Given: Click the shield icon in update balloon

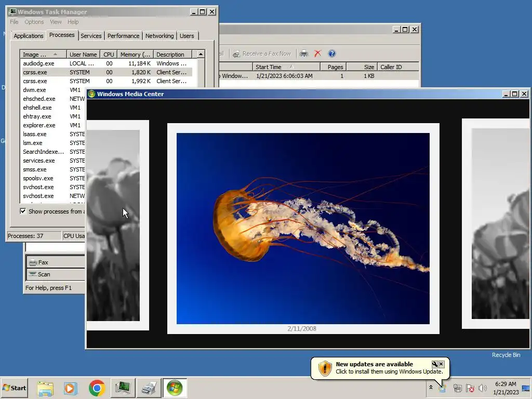Looking at the screenshot, I should (325, 368).
